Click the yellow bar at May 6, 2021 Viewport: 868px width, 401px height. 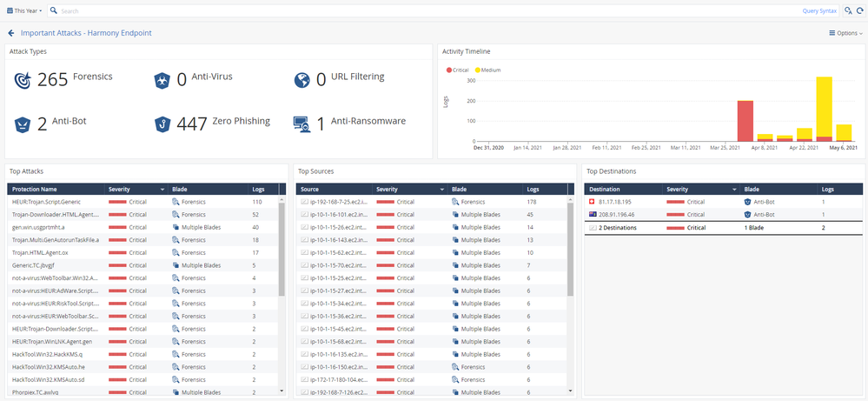pyautogui.click(x=844, y=132)
